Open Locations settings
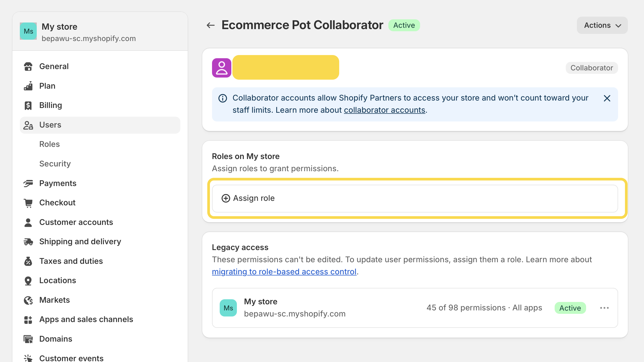644x362 pixels. click(100, 280)
